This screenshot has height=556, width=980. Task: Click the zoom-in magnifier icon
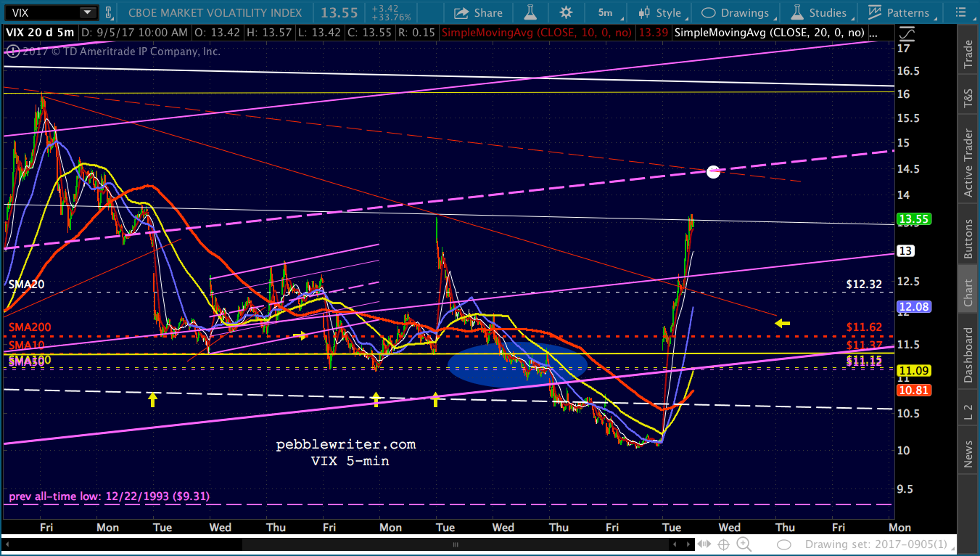point(744,544)
